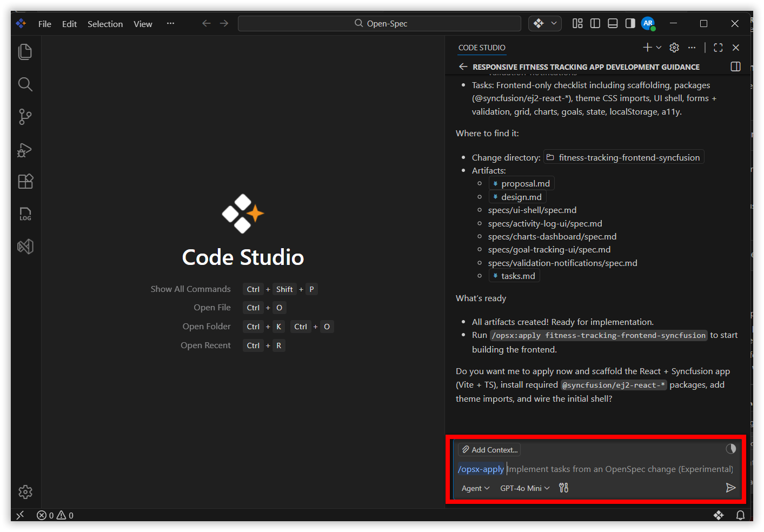Click the Code Studio logo in title bar
Viewport: 764px width, 532px height.
coord(21,23)
